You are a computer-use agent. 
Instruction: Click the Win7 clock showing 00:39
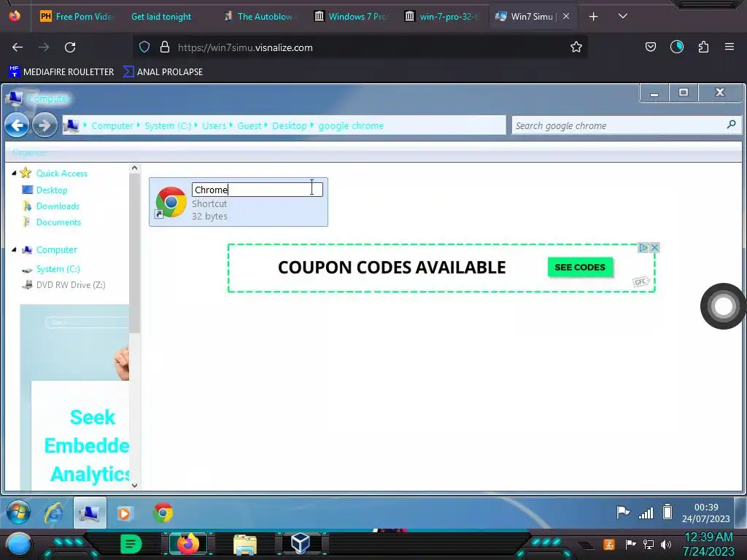[x=706, y=513]
